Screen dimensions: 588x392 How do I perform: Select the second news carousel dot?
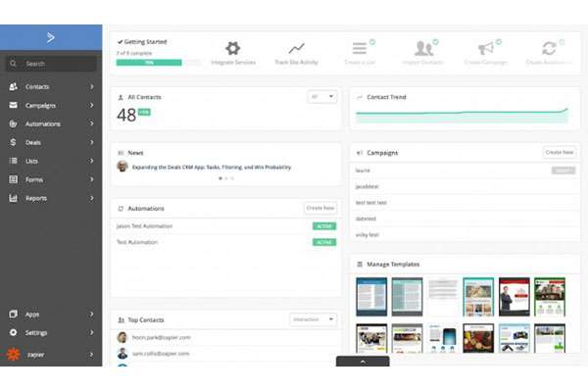point(226,178)
